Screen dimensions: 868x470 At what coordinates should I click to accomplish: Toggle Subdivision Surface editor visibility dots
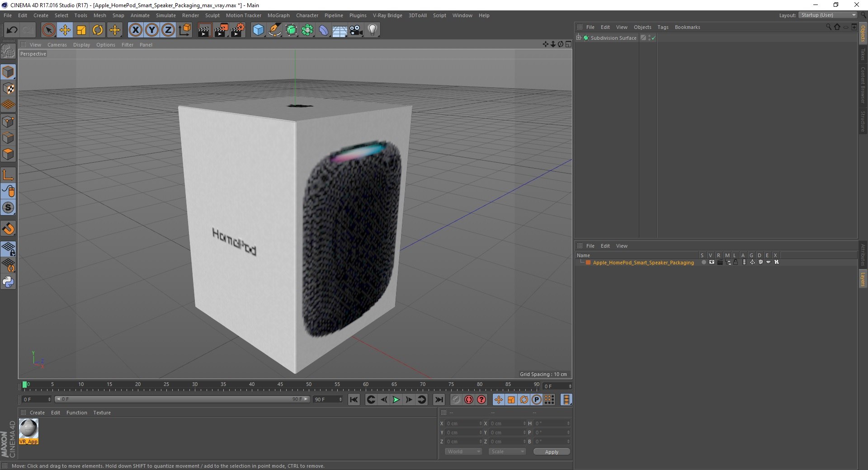tap(649, 38)
